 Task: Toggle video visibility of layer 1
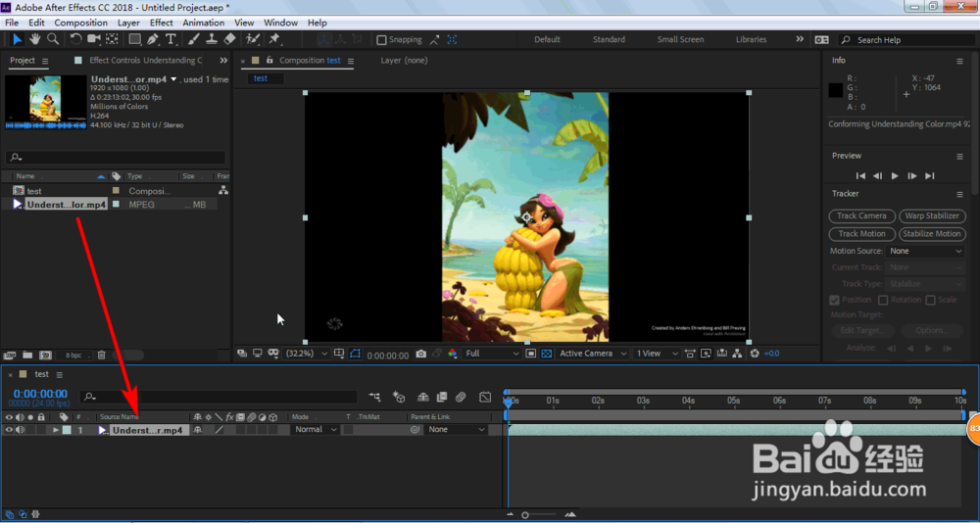(x=9, y=430)
